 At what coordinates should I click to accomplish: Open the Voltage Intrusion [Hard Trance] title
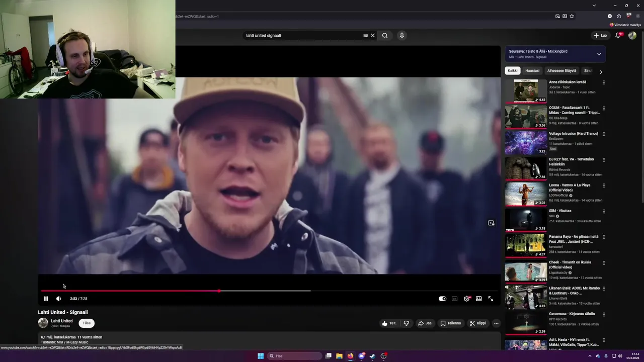[x=574, y=134]
